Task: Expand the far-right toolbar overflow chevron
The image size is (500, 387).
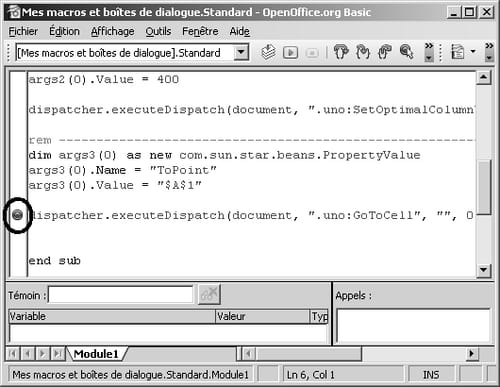Action: [489, 52]
